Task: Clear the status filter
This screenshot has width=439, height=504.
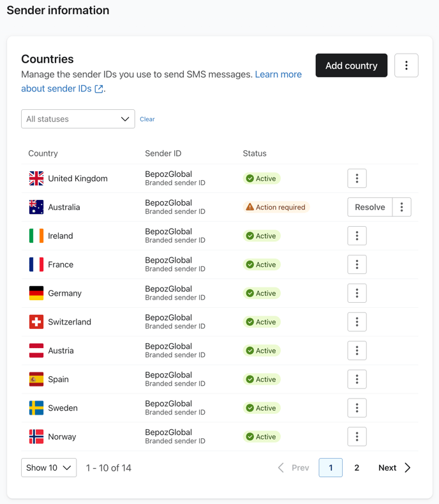Action: coord(147,119)
